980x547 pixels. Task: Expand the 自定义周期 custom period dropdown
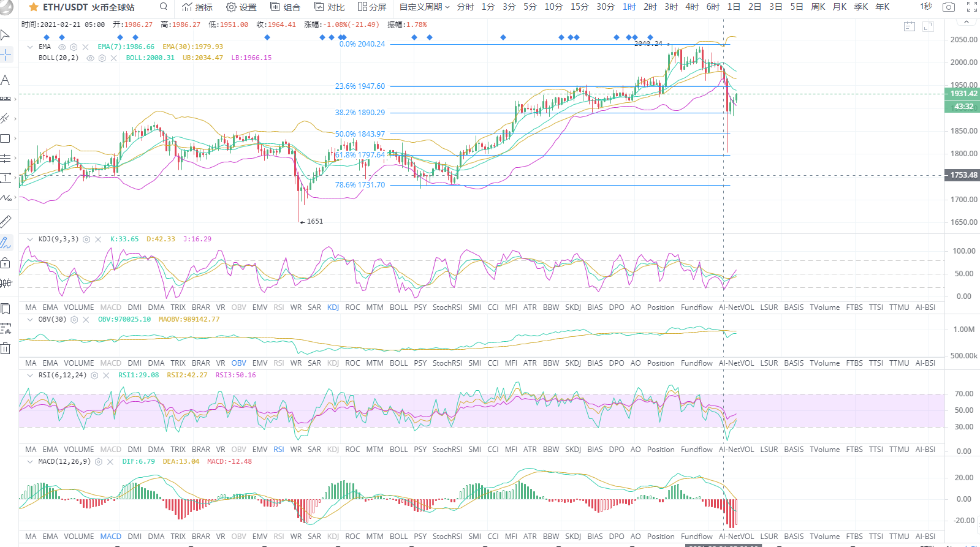coord(425,7)
